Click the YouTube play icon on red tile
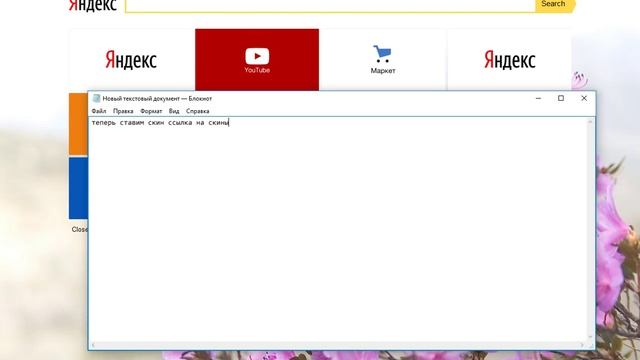The image size is (640, 360). pos(257,56)
